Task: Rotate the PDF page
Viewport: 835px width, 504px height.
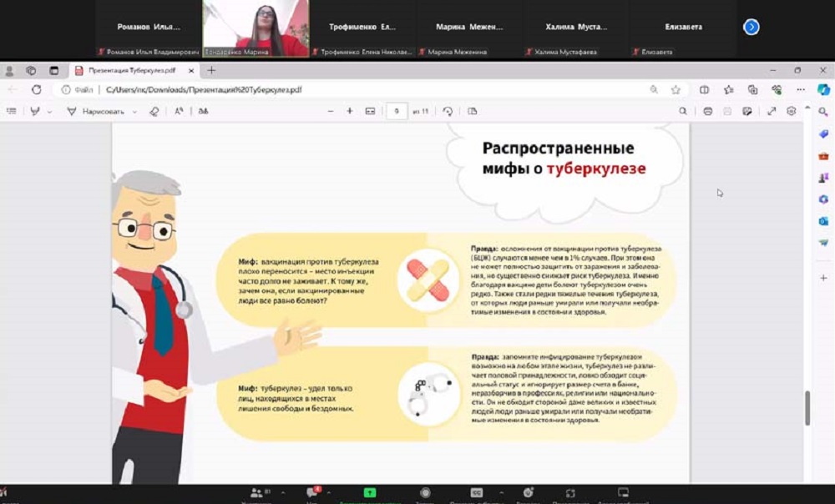Action: [x=448, y=111]
